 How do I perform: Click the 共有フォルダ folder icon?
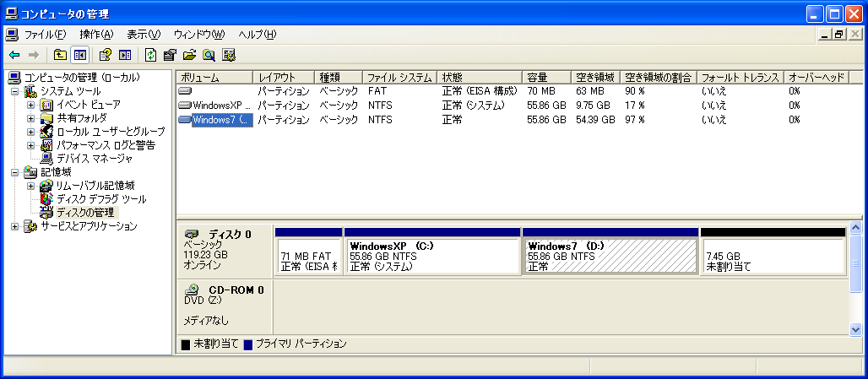[x=47, y=118]
